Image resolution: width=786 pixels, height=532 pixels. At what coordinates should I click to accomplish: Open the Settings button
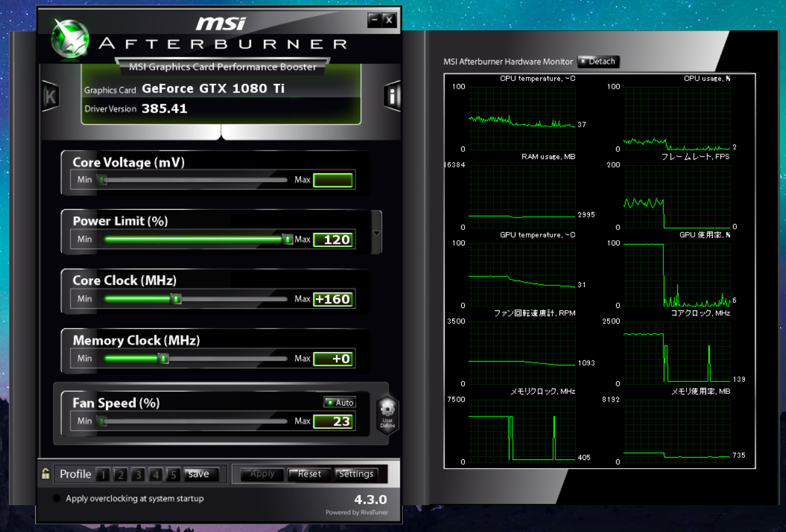pos(356,474)
